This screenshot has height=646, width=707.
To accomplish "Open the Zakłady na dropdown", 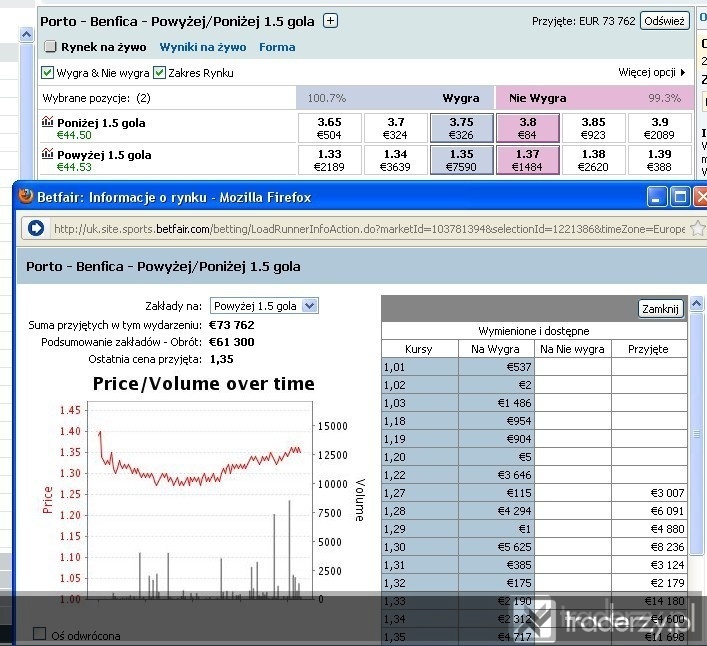I will [x=264, y=306].
